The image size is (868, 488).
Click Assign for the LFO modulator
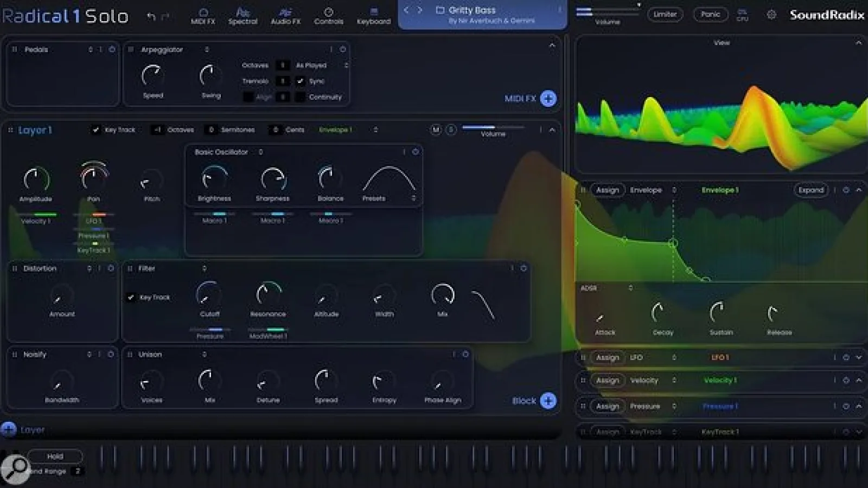[608, 357]
